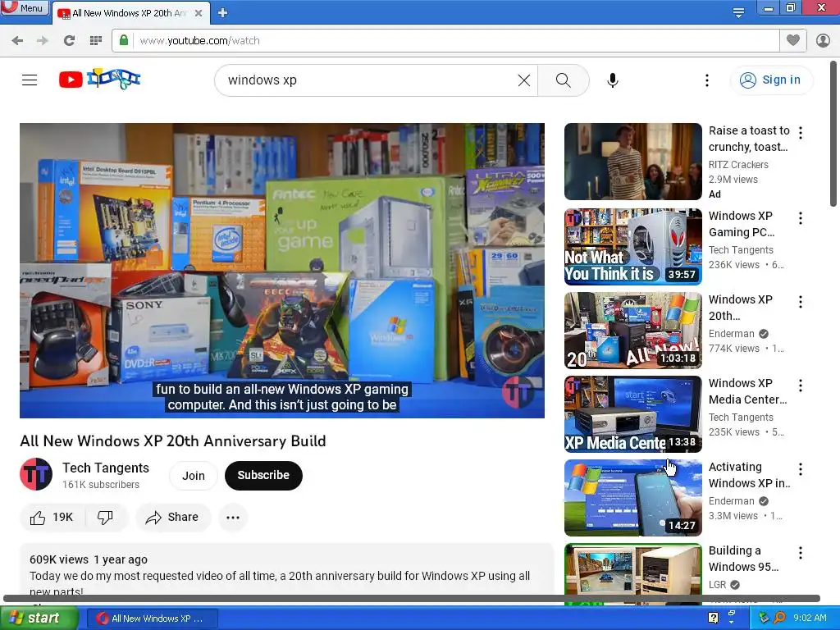Close the All New Windows XP tab
This screenshot has height=630, width=840.
199,13
